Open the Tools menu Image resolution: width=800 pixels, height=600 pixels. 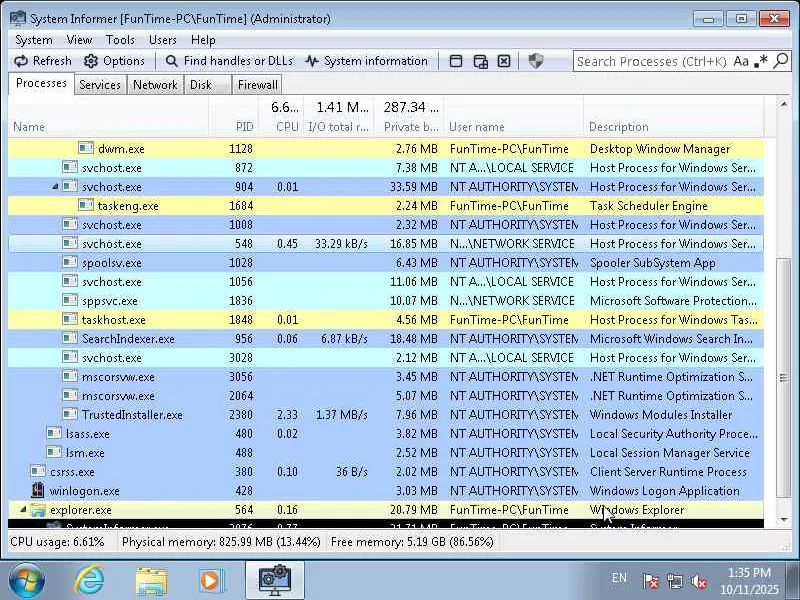point(120,40)
